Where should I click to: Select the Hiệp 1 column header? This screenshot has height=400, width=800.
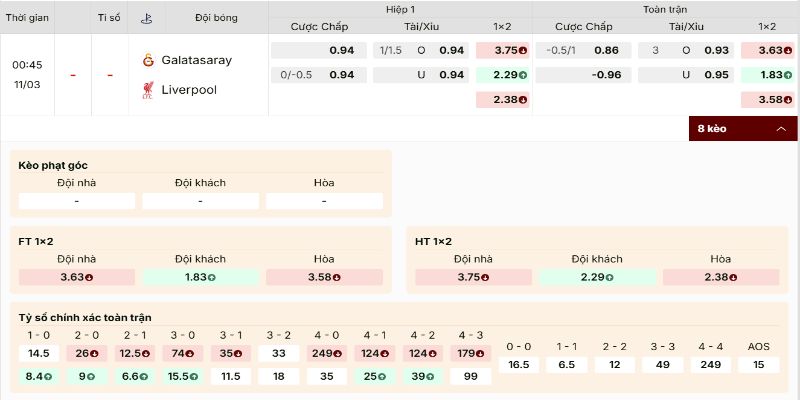point(400,8)
